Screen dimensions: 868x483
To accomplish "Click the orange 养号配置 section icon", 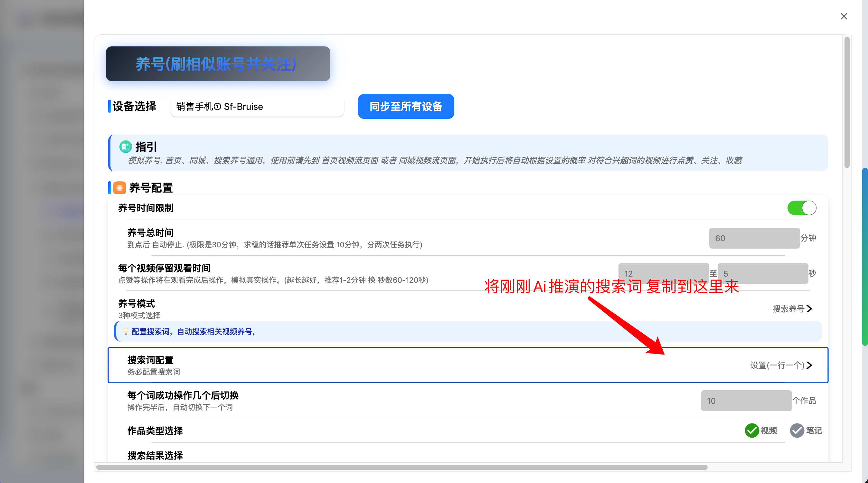I will click(119, 188).
